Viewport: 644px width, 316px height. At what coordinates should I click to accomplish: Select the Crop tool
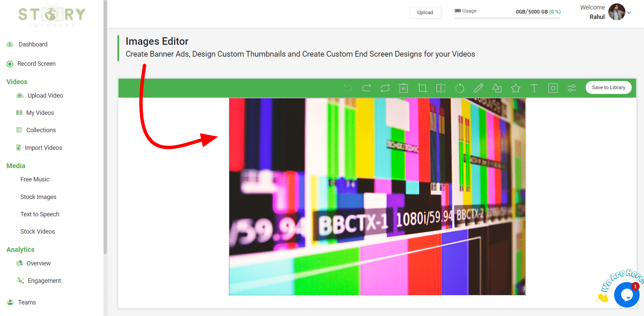pos(422,88)
